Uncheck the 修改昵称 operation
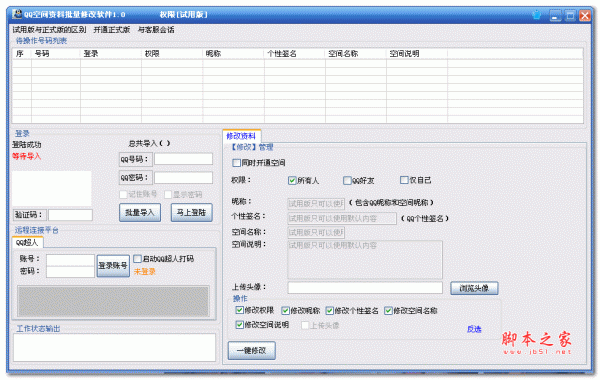Viewport: 600px width, 380px height. pos(285,310)
